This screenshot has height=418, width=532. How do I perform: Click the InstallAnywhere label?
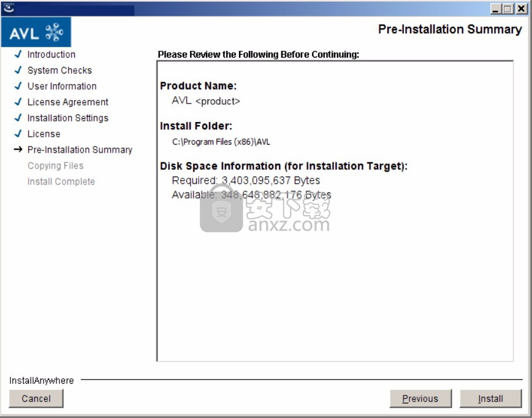tap(42, 381)
